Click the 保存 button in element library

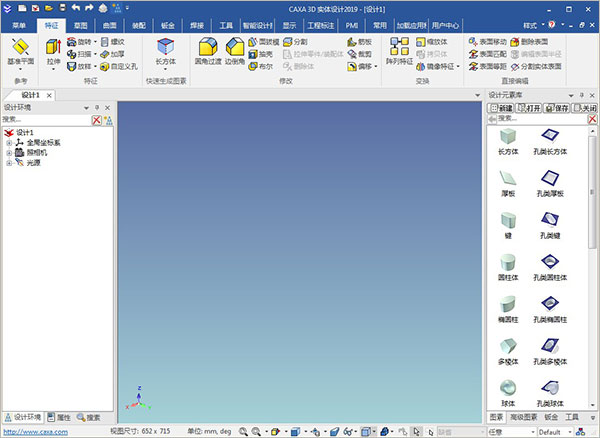pyautogui.click(x=556, y=108)
